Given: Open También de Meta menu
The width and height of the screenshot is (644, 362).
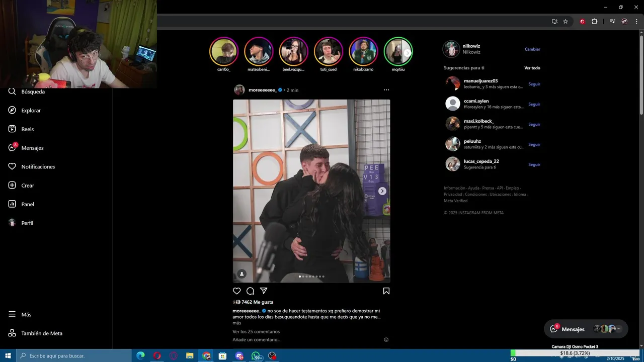Looking at the screenshot, I should 35,333.
